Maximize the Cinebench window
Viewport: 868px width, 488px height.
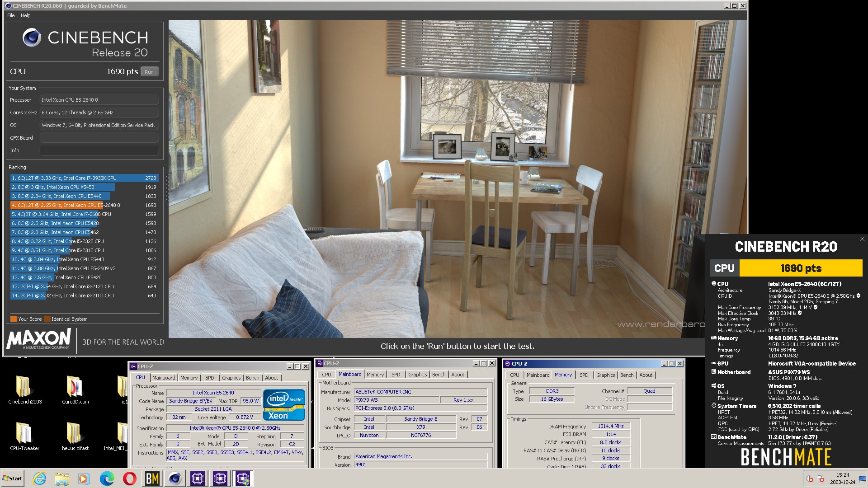tap(735, 6)
